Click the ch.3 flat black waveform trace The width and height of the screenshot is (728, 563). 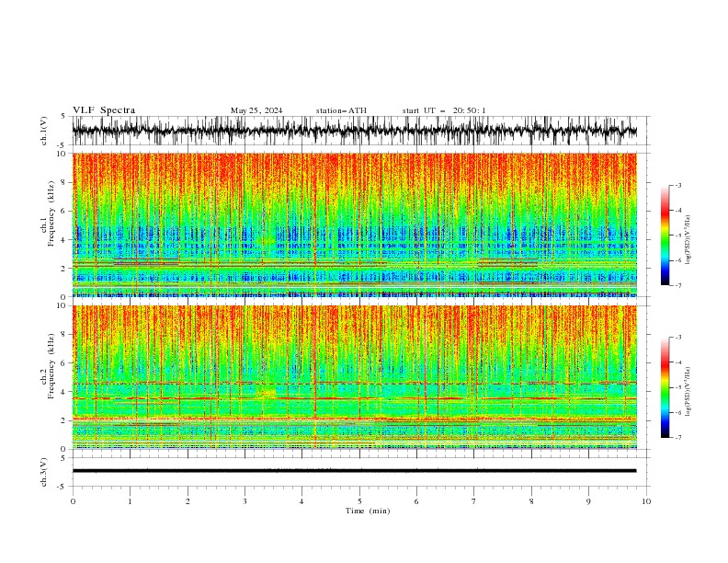coord(354,471)
